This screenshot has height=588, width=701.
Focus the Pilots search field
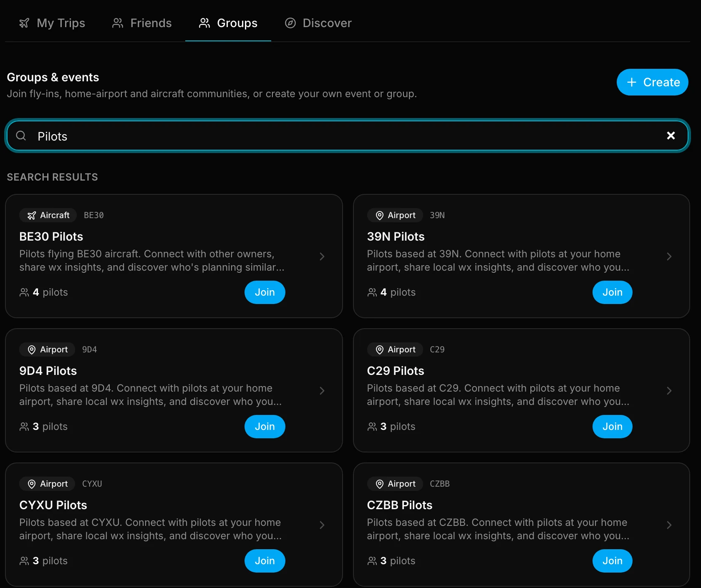coord(347,136)
